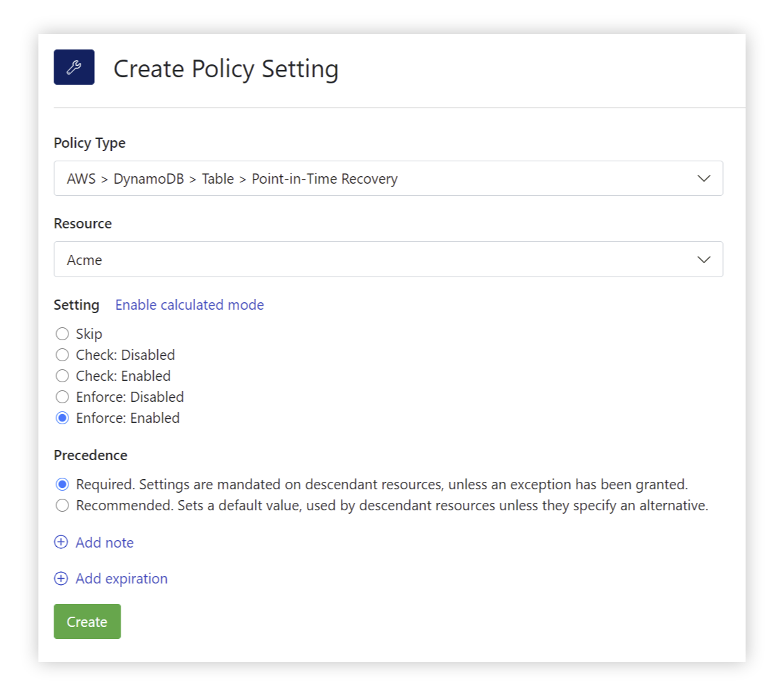Expand the Policy Type selection chevron
The image size is (784, 696).
(703, 178)
